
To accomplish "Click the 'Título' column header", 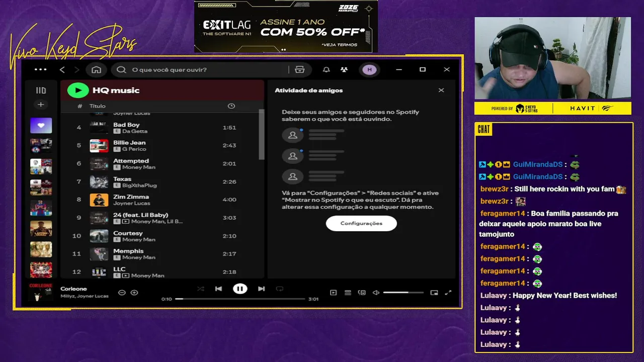I will click(98, 106).
